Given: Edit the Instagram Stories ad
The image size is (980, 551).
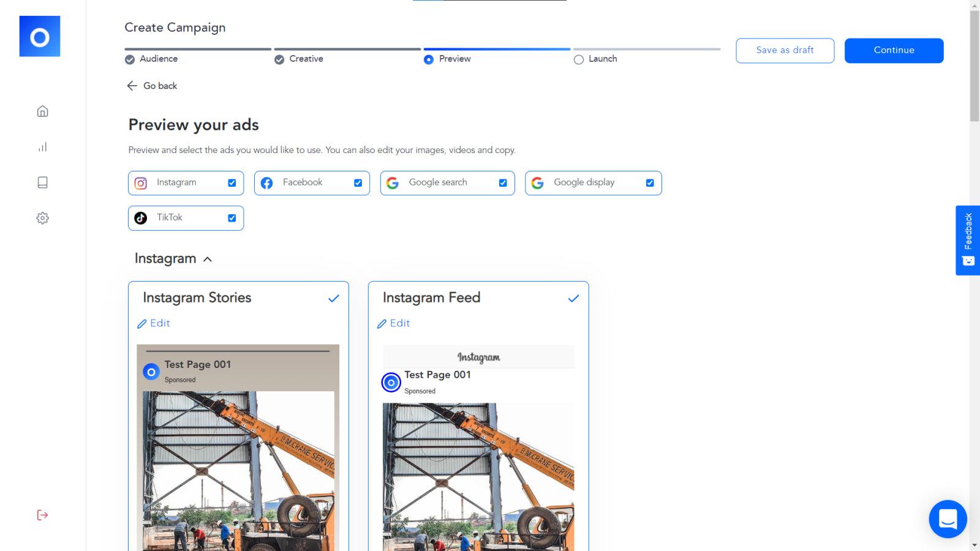Looking at the screenshot, I should pos(154,323).
